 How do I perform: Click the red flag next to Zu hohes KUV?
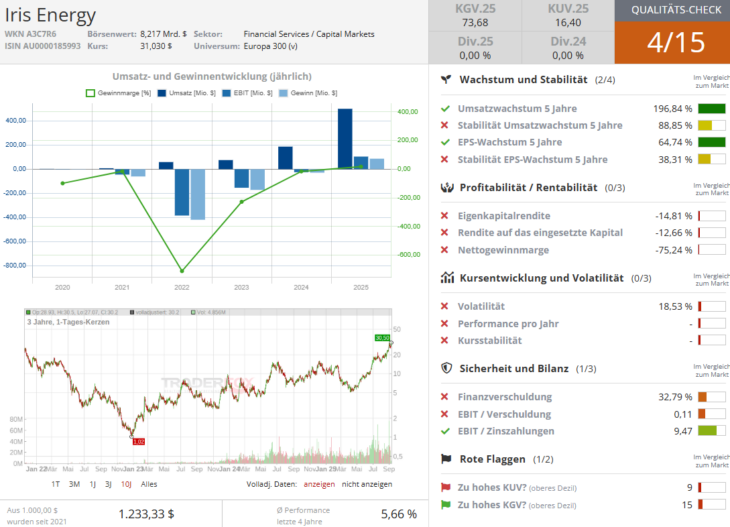point(446,487)
